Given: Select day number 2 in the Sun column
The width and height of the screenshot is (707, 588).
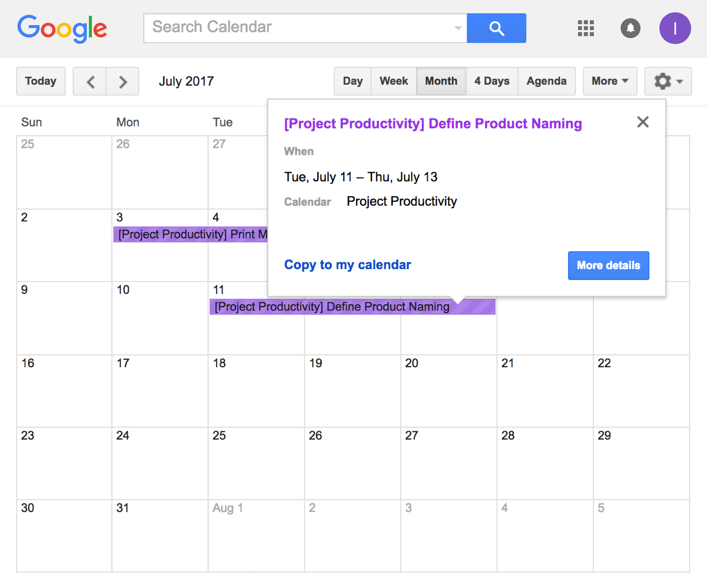Looking at the screenshot, I should coord(24,217).
